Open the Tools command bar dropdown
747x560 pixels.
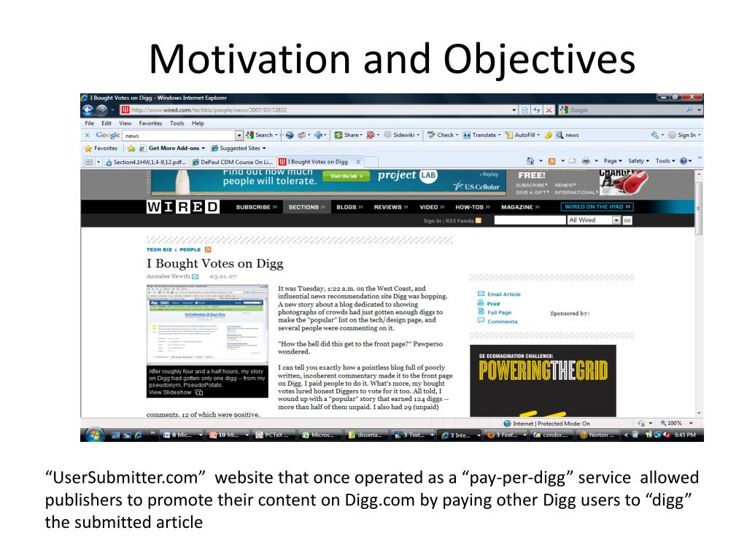(665, 161)
